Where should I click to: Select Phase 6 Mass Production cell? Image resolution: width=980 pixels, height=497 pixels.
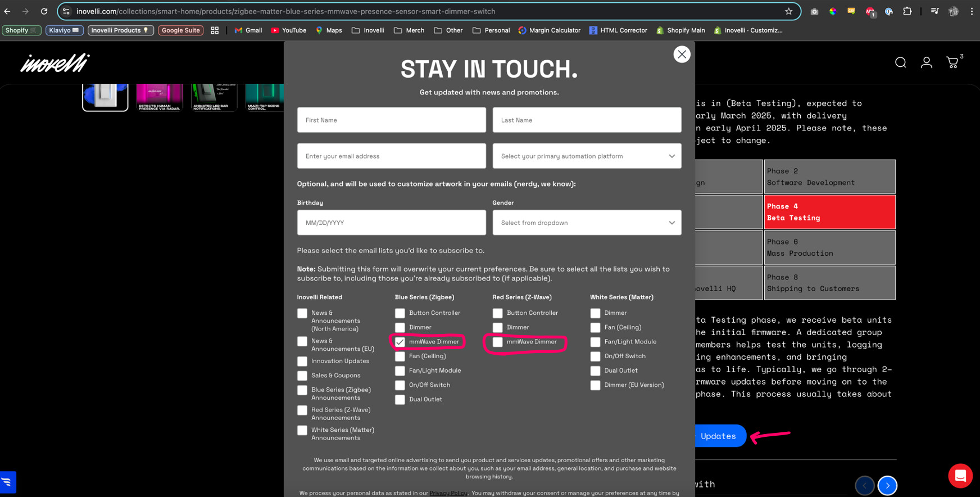coord(829,247)
